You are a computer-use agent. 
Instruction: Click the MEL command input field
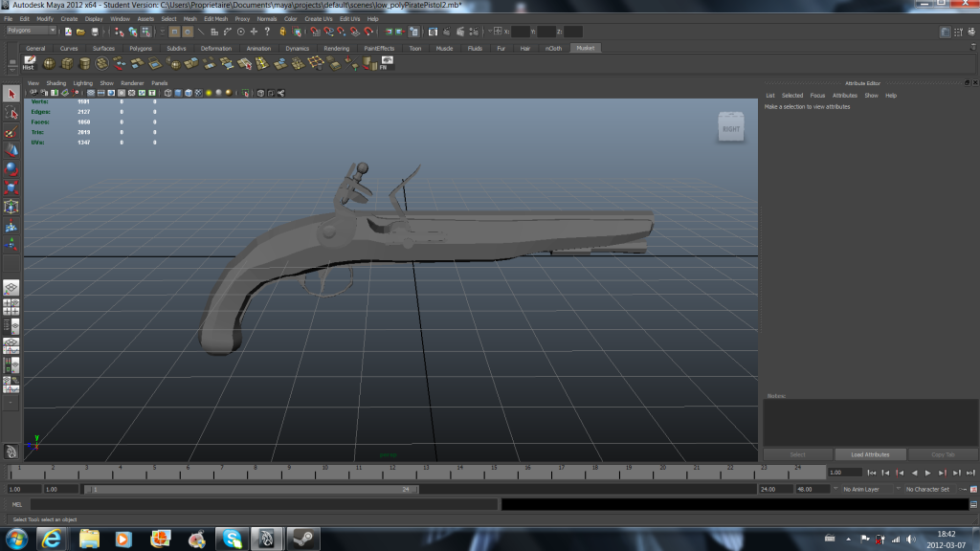pyautogui.click(x=264, y=504)
